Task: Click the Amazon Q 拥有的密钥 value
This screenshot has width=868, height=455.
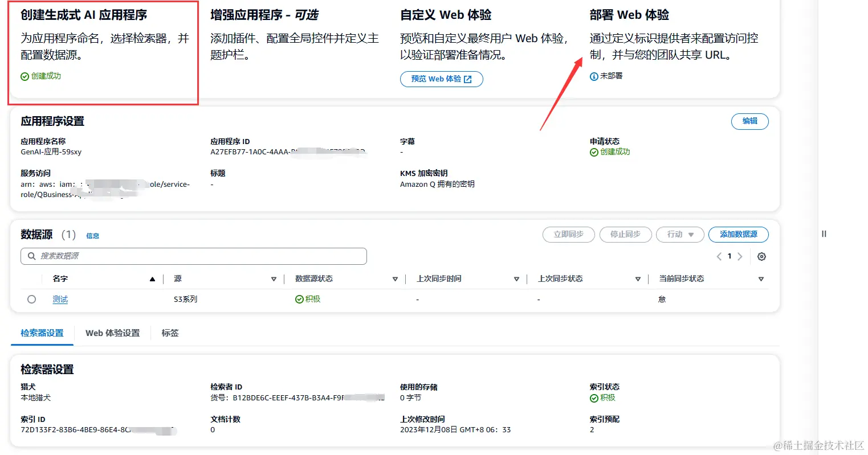Action: [x=437, y=184]
